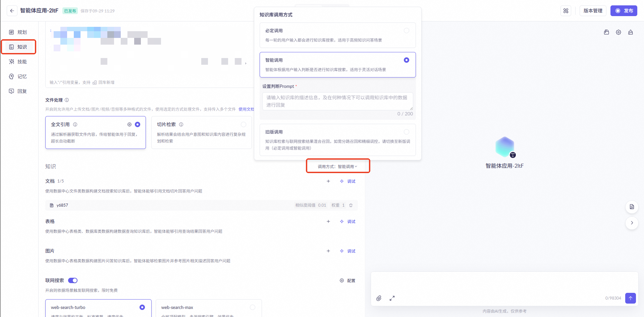Go back using the top-left arrow
Viewport: 644px width, 317px height.
pyautogui.click(x=12, y=11)
